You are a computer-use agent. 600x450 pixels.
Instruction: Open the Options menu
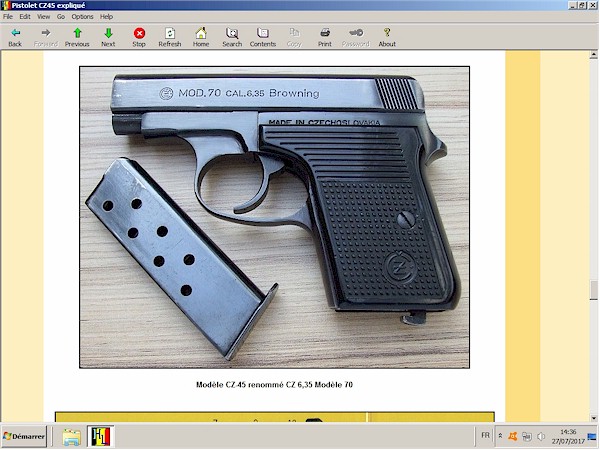(x=82, y=16)
